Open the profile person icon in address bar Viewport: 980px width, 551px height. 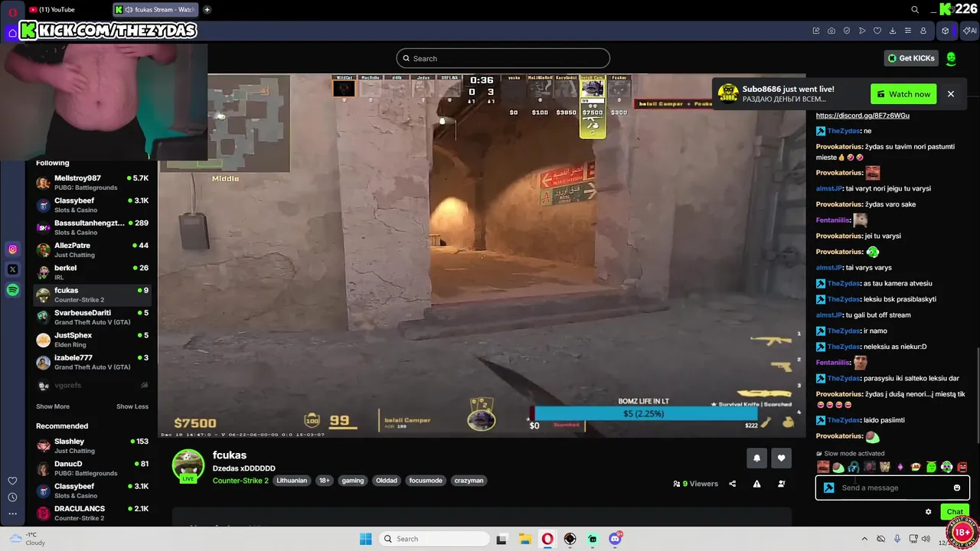[x=923, y=31]
